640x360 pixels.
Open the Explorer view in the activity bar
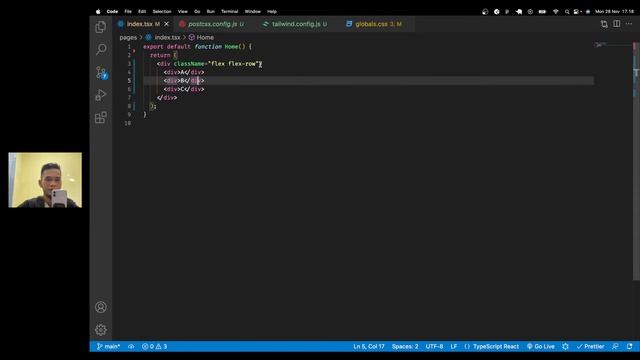(101, 27)
